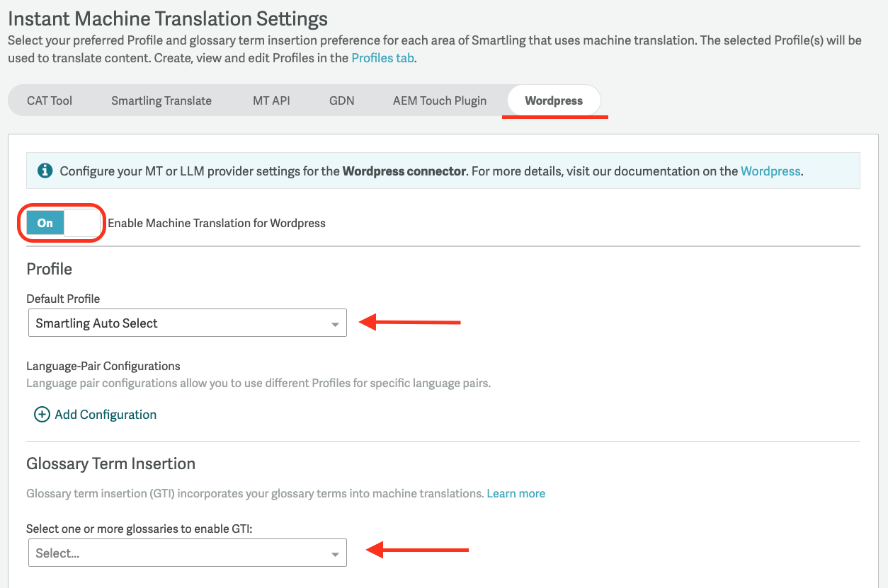Image resolution: width=888 pixels, height=588 pixels.
Task: Open the glossary selection dropdown for GTI
Action: 187,553
